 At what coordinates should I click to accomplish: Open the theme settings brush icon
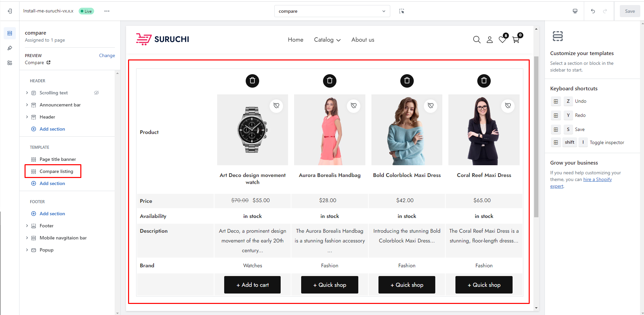tap(10, 48)
